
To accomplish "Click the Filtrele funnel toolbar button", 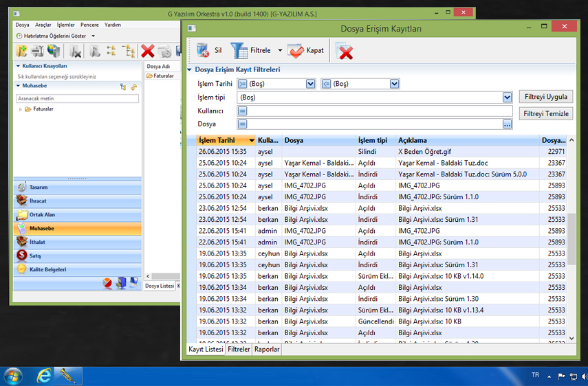I will pos(240,50).
